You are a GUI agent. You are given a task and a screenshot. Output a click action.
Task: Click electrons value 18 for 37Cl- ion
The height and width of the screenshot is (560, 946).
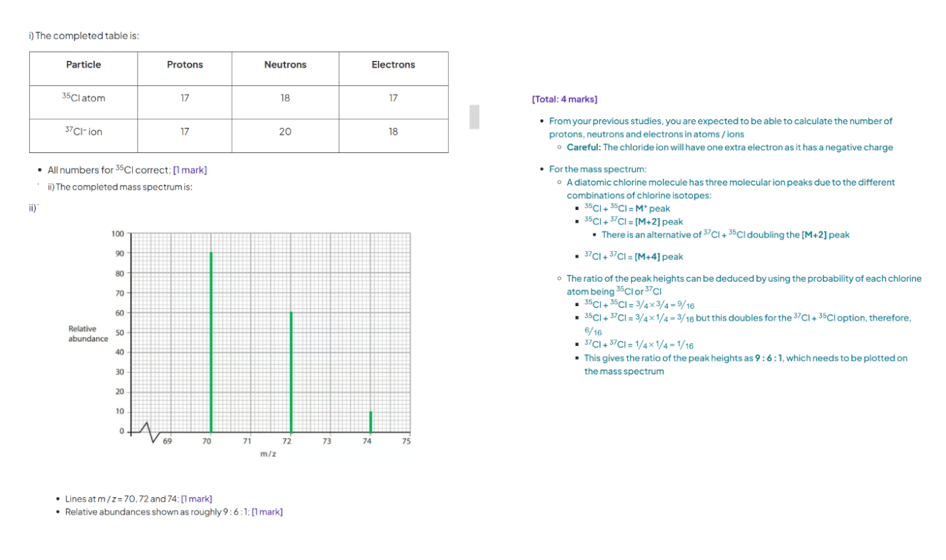[393, 132]
